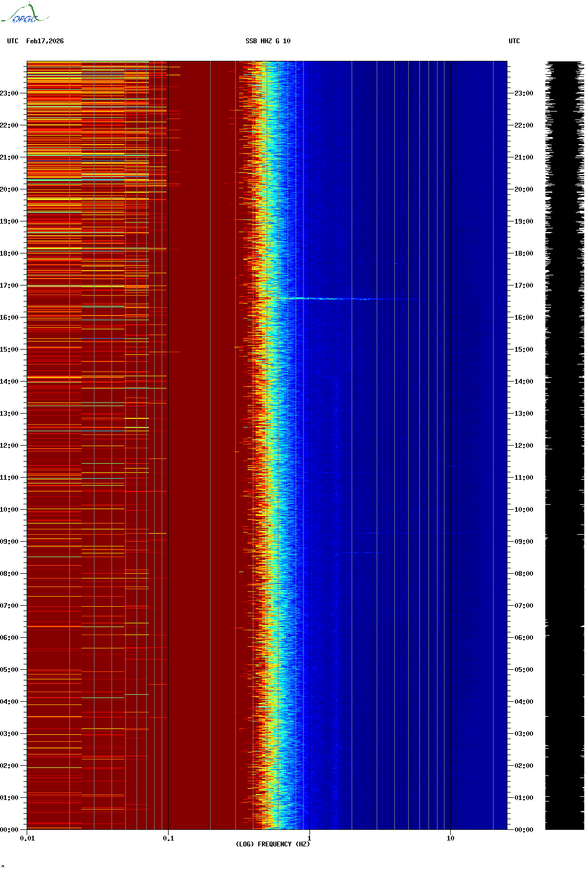Click the 23:00 tick on left time axis

10,93
